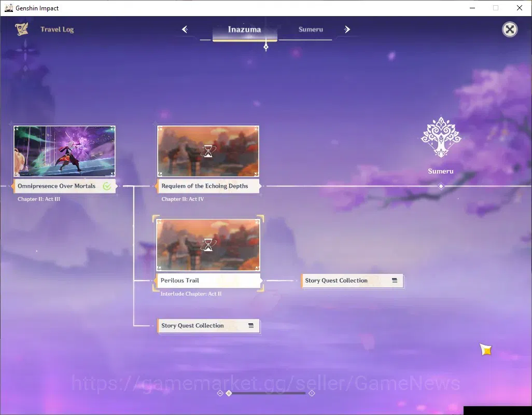This screenshot has width=532, height=415.
Task: Click the Genshin Impact window title icon
Action: (8, 8)
